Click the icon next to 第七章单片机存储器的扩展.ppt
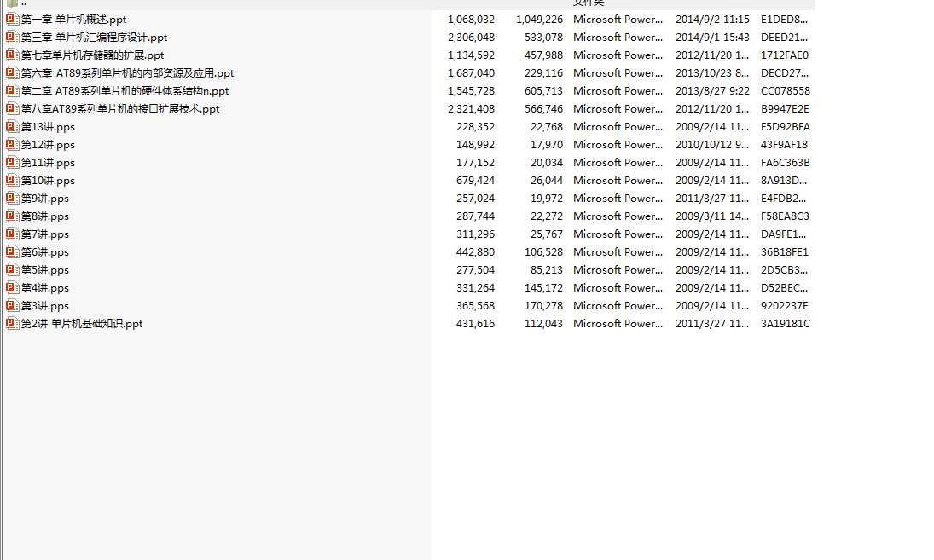Viewport: 934px width, 560px height. click(x=12, y=55)
